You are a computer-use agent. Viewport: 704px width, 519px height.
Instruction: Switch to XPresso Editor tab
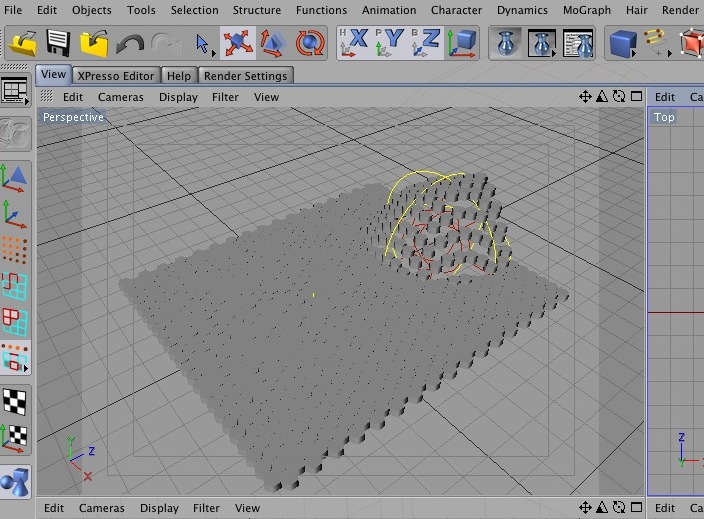(116, 76)
